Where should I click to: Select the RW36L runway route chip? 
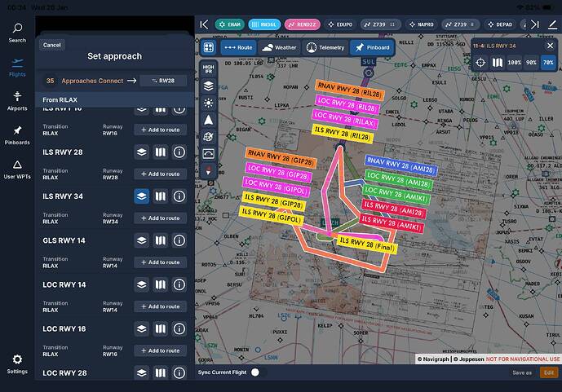[264, 24]
